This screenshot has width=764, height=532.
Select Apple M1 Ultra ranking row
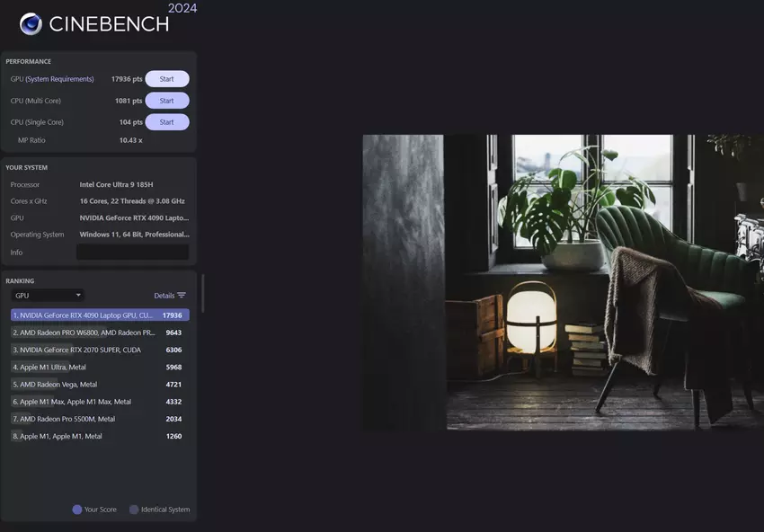(x=100, y=367)
